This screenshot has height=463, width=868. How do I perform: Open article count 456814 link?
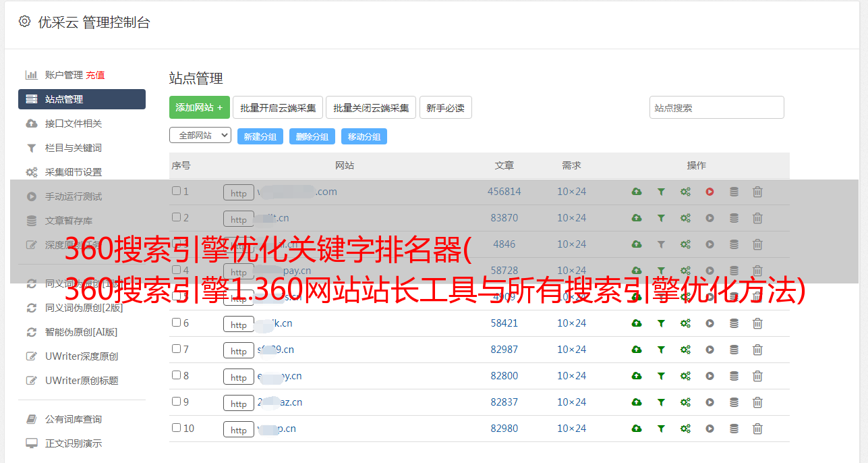tap(504, 192)
